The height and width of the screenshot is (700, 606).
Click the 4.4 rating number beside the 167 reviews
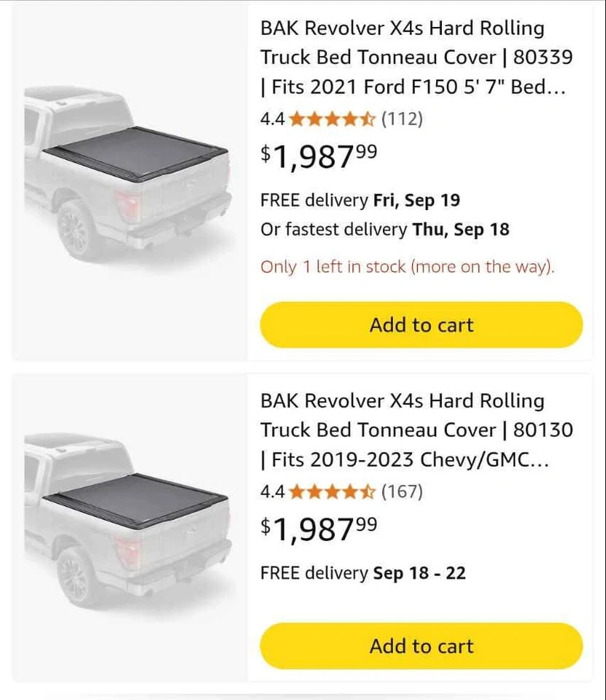(x=273, y=492)
